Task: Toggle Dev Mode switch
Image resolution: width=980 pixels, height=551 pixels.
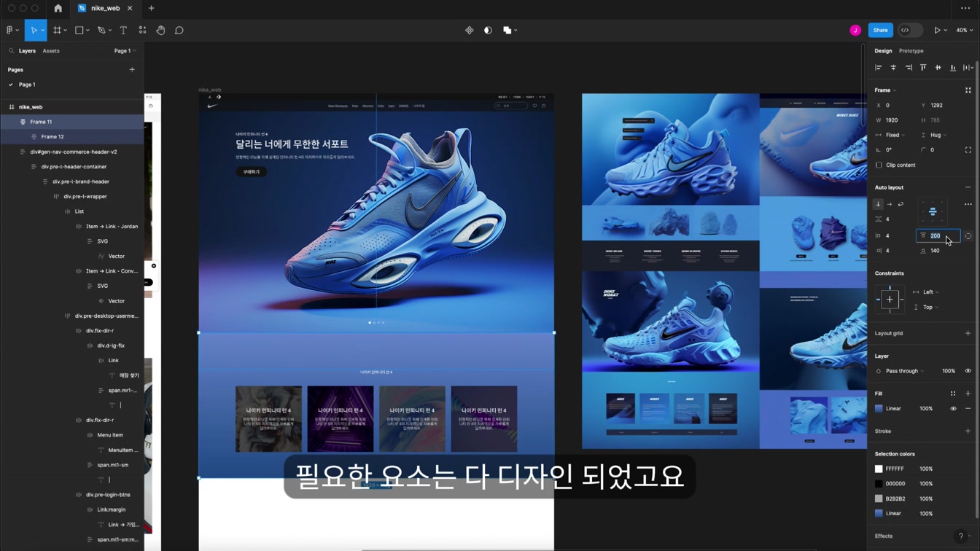Action: point(910,31)
